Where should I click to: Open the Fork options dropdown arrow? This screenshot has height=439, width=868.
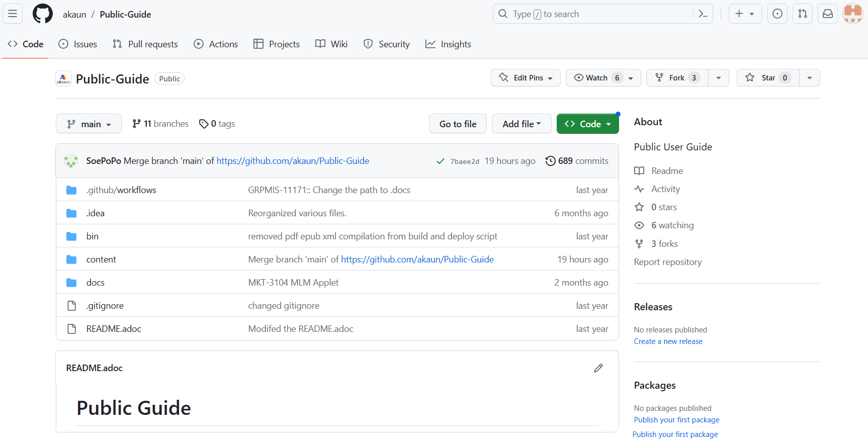pyautogui.click(x=719, y=78)
